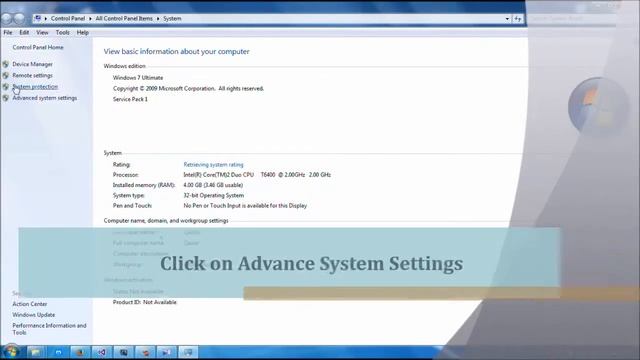Click the 4.00 GB installed memory value

(x=213, y=185)
